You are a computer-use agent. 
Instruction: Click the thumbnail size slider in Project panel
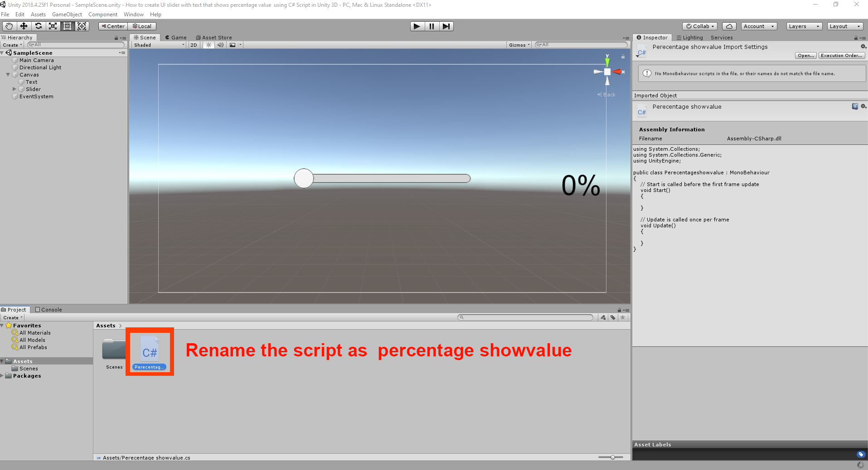[x=613, y=457]
